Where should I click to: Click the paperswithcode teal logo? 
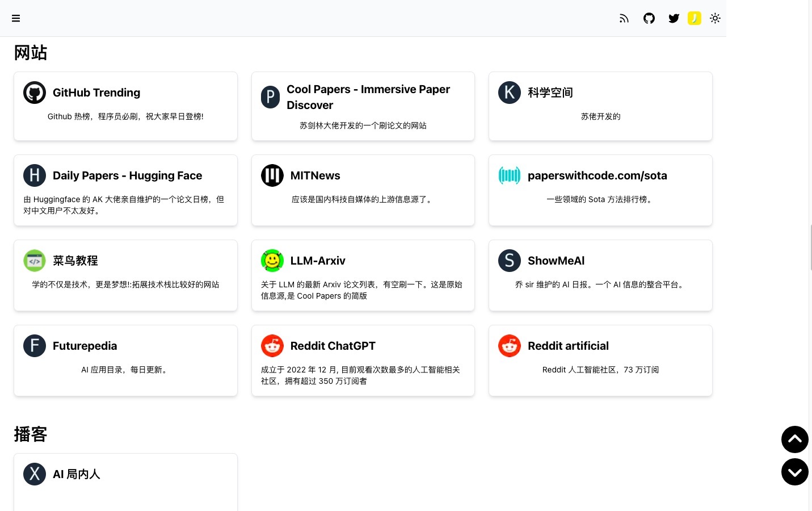pyautogui.click(x=510, y=175)
